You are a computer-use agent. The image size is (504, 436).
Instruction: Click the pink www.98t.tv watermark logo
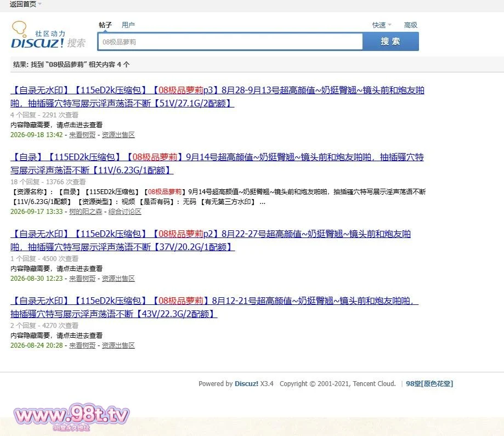pyautogui.click(x=71, y=417)
